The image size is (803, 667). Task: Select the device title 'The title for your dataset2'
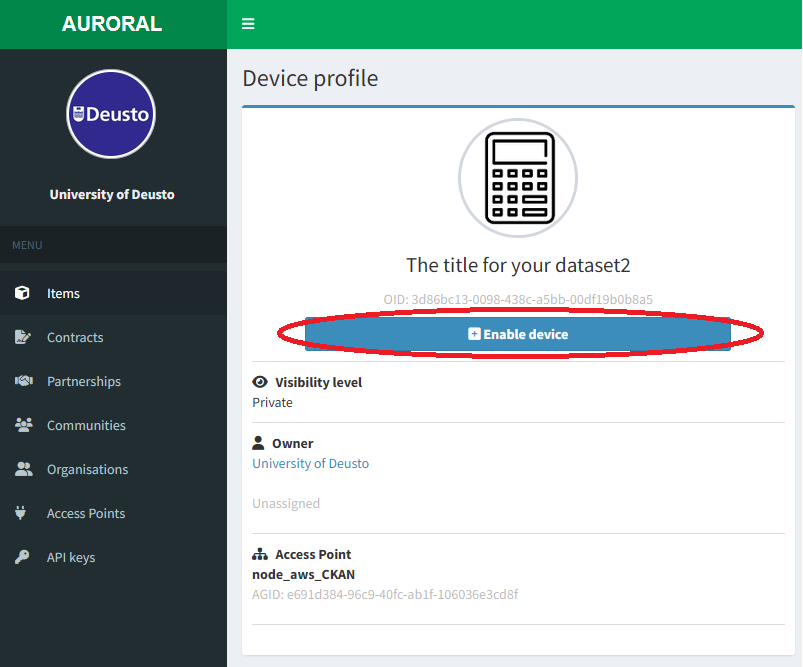click(518, 265)
